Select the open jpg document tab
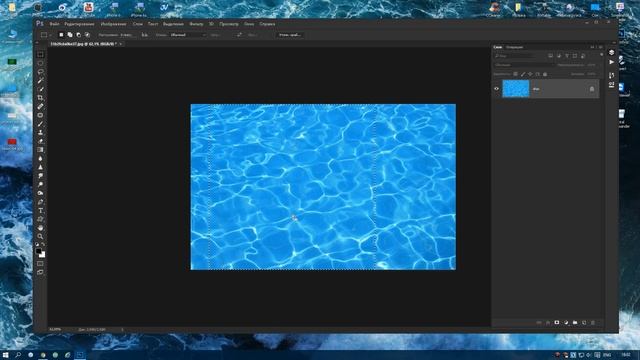Image resolution: width=640 pixels, height=360 pixels. pyautogui.click(x=83, y=44)
